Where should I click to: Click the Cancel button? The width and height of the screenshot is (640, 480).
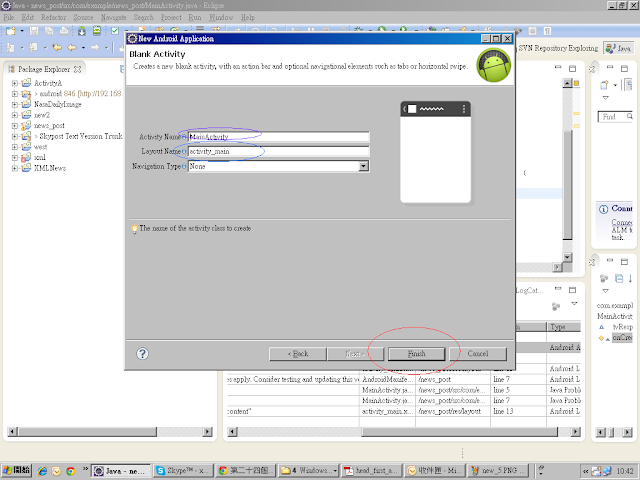point(478,354)
